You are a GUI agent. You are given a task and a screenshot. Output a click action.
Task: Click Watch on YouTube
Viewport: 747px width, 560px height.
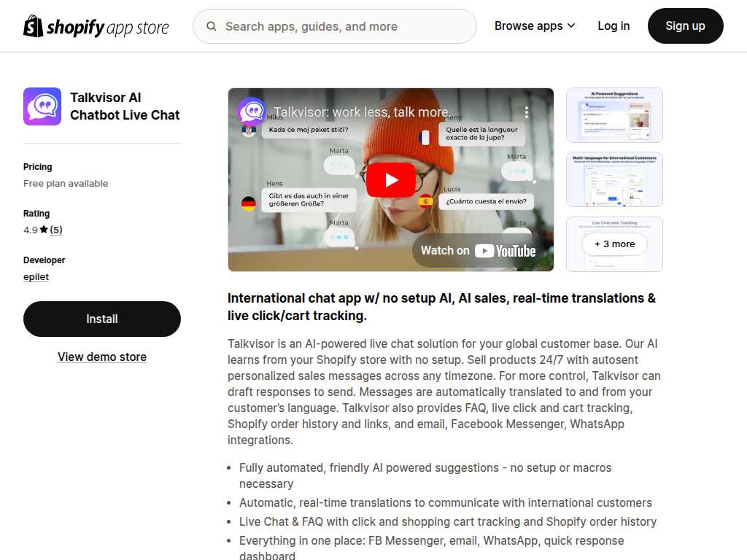tap(478, 251)
